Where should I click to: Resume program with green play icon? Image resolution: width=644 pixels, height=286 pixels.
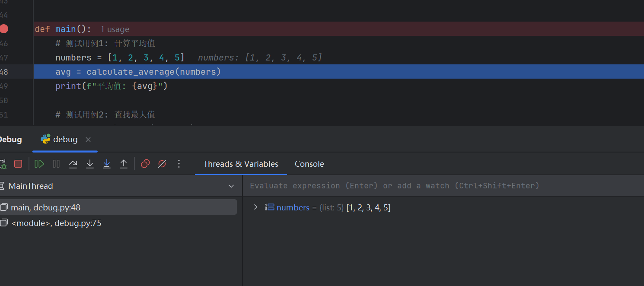[x=39, y=164]
